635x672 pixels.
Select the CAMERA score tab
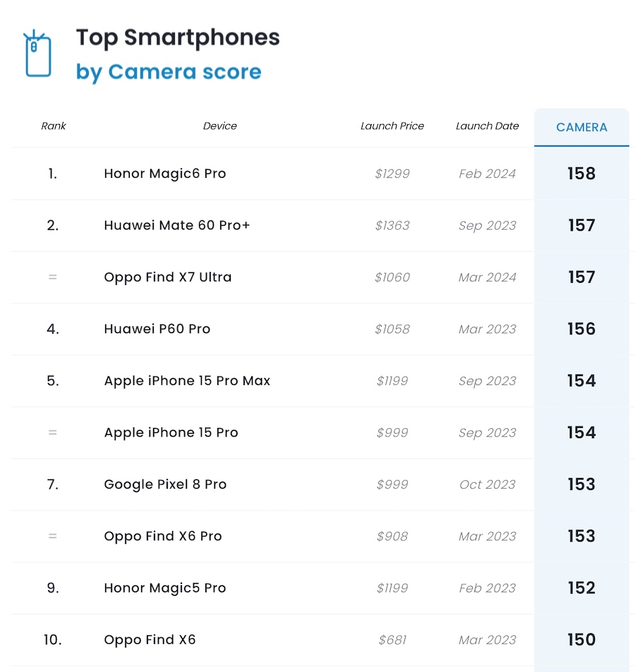tap(581, 128)
